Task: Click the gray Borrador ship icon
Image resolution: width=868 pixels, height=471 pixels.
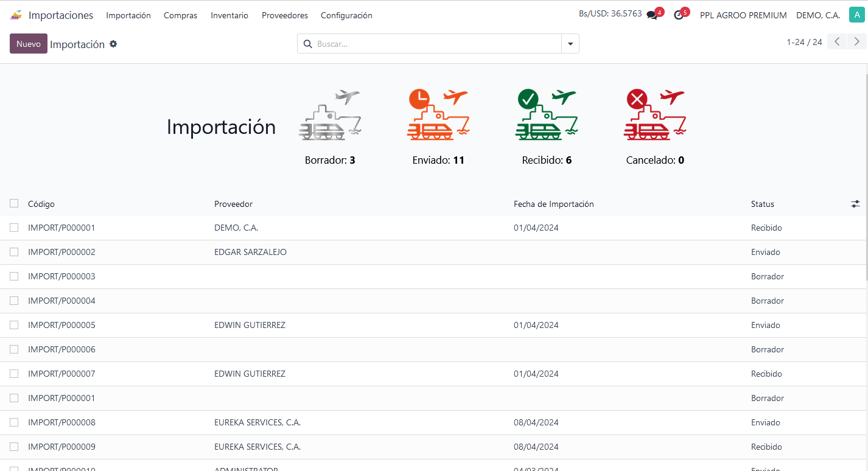Action: pos(330,116)
